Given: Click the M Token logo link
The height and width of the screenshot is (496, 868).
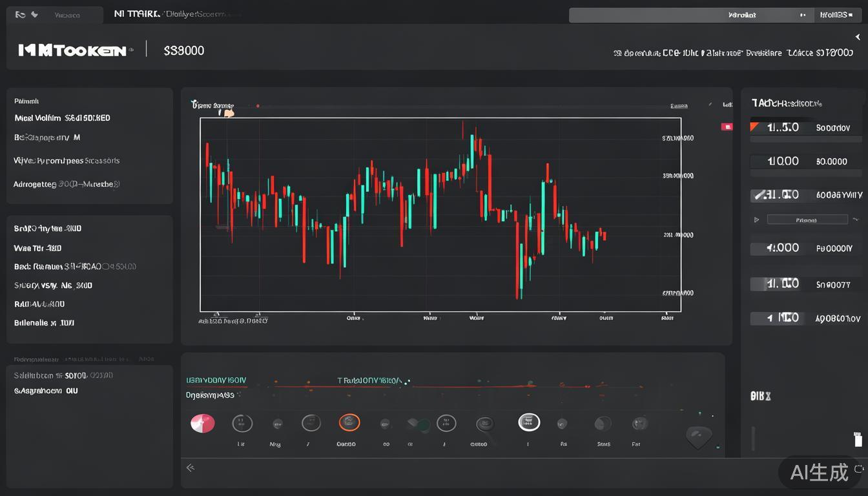Looking at the screenshot, I should (x=71, y=50).
